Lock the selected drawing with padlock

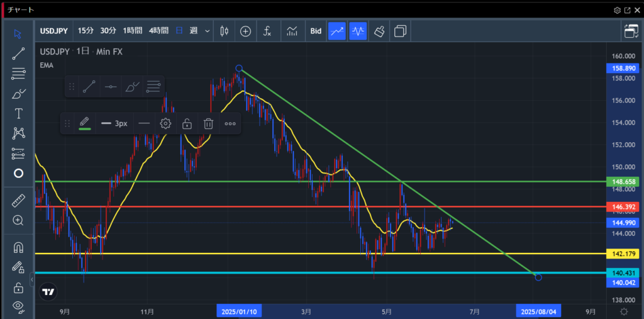point(187,123)
